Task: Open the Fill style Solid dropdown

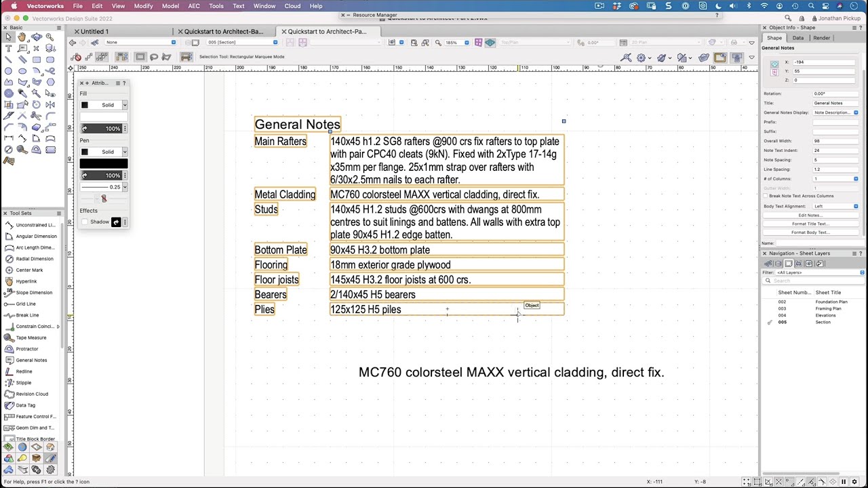Action: click(x=104, y=105)
